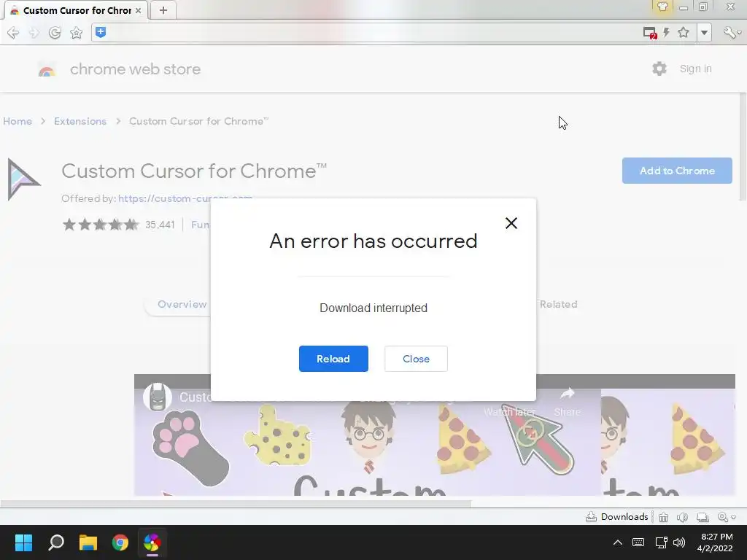Click the refresh page icon in the toolbar

coord(55,32)
